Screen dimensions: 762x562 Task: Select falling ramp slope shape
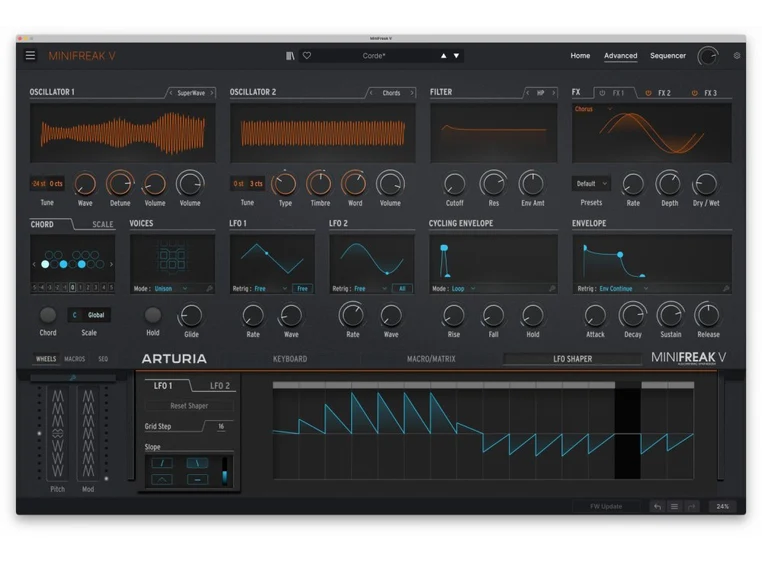(x=197, y=463)
